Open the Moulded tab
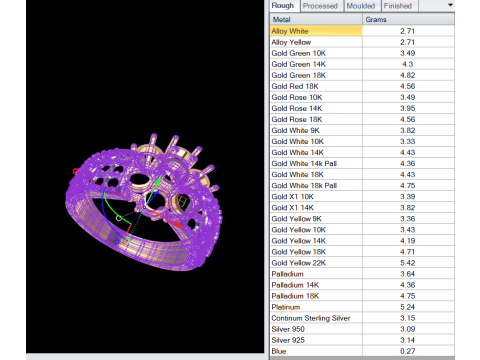 tap(362, 6)
